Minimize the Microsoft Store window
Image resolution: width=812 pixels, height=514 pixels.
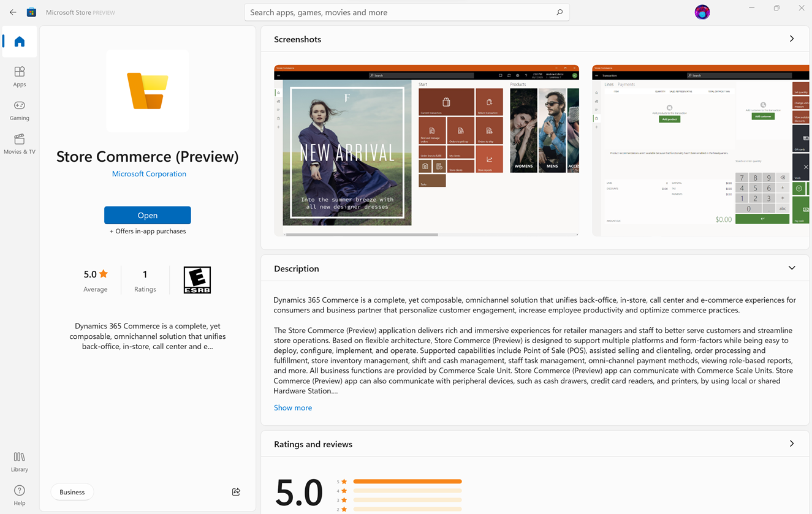coord(752,8)
